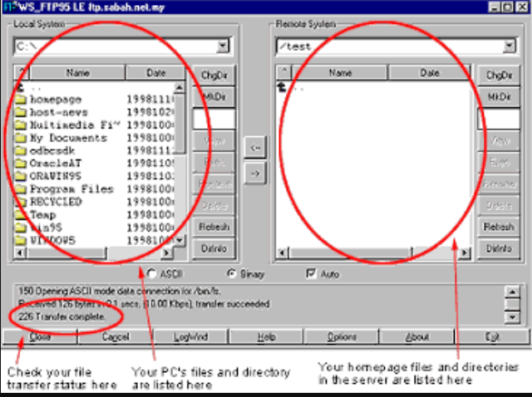532x397 pixels.
Task: Click the left arrow transfer button
Action: (256, 148)
